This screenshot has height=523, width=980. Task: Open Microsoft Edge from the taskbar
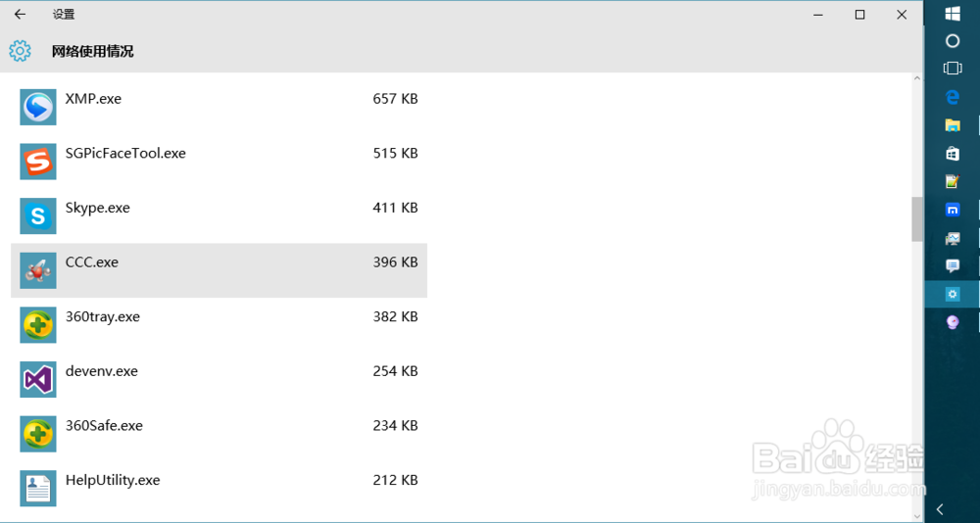(952, 97)
